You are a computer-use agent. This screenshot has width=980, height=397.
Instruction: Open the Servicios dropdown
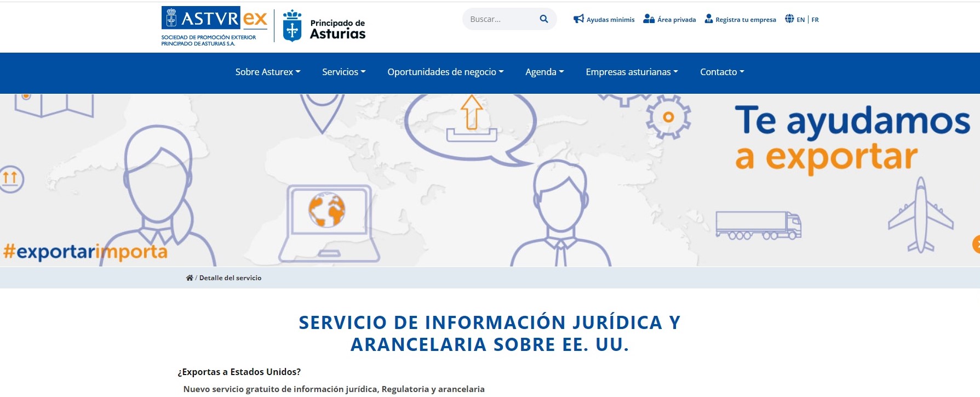click(x=343, y=72)
